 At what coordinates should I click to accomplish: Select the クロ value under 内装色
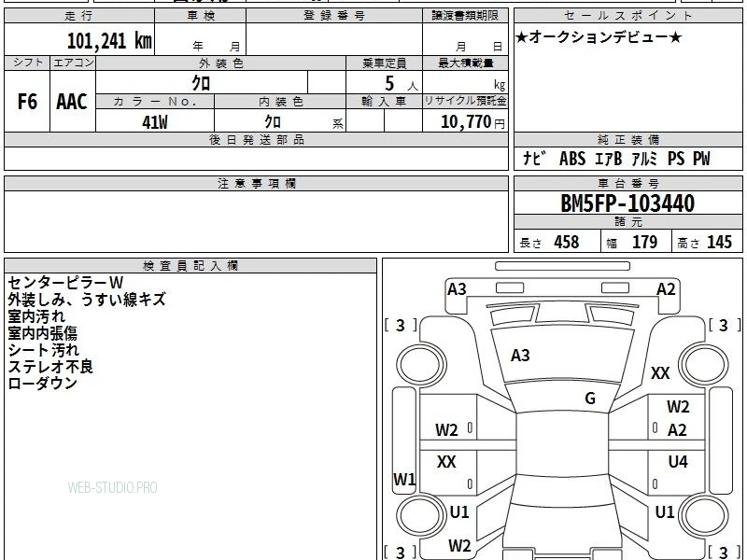pos(273,121)
